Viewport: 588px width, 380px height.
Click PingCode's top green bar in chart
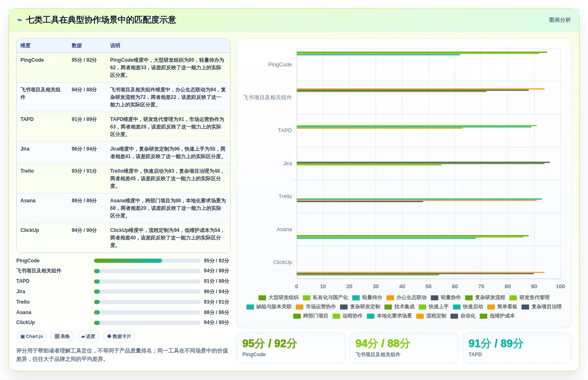pos(422,52)
